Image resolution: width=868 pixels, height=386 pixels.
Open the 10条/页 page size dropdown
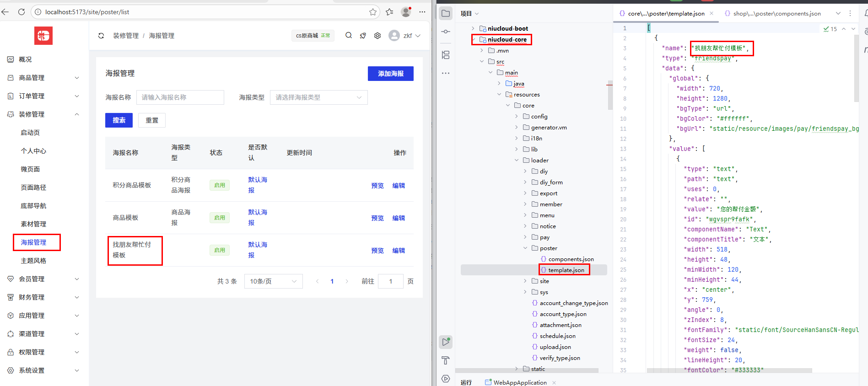pyautogui.click(x=273, y=281)
